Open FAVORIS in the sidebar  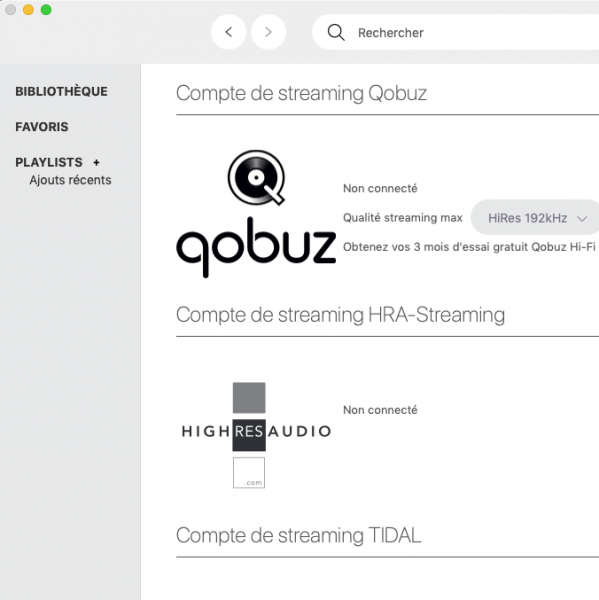point(42,127)
